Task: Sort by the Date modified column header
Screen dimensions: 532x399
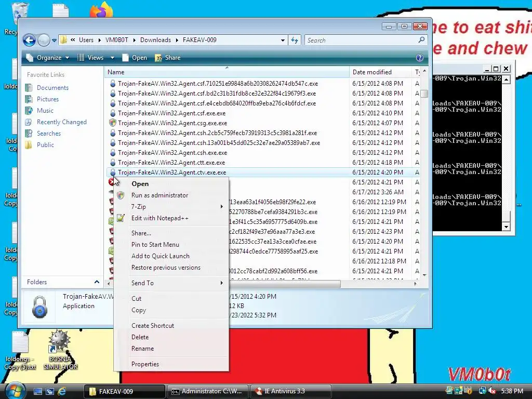Action: pos(380,72)
